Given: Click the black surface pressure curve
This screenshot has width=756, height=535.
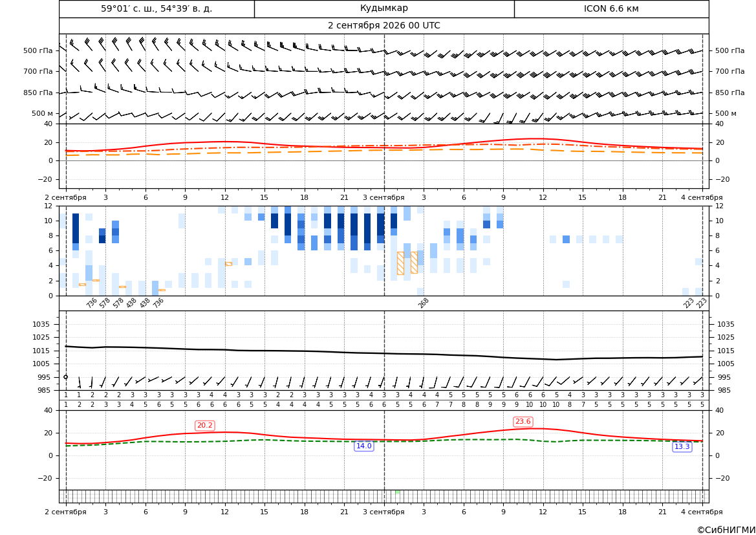Looking at the screenshot, I should (383, 353).
